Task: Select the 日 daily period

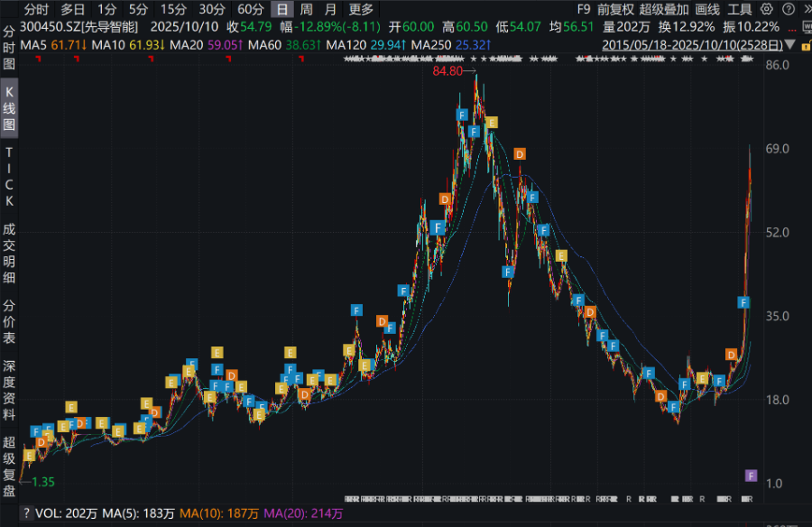Action: click(282, 9)
